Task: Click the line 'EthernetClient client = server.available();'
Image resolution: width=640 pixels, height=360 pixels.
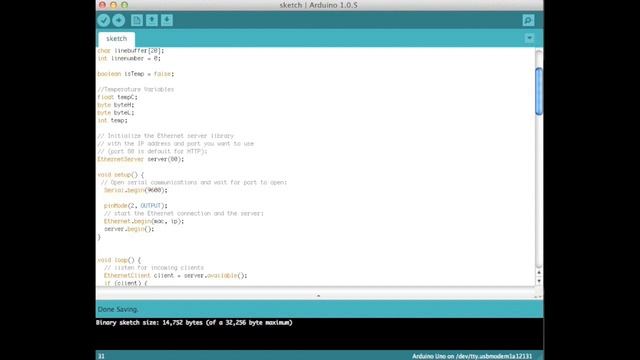Action: click(x=176, y=276)
